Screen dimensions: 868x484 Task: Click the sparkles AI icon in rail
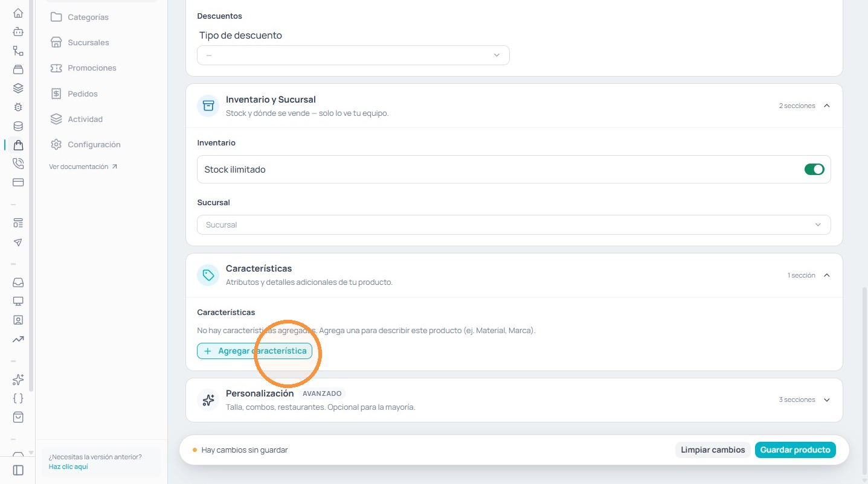18,380
